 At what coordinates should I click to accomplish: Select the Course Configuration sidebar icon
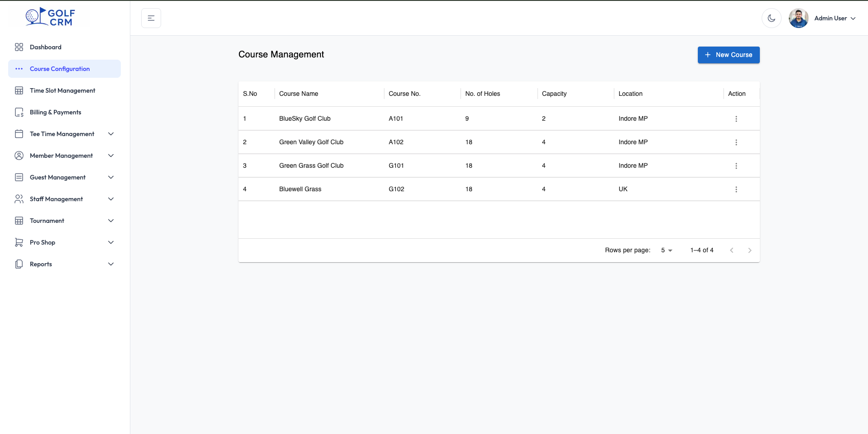pyautogui.click(x=19, y=69)
